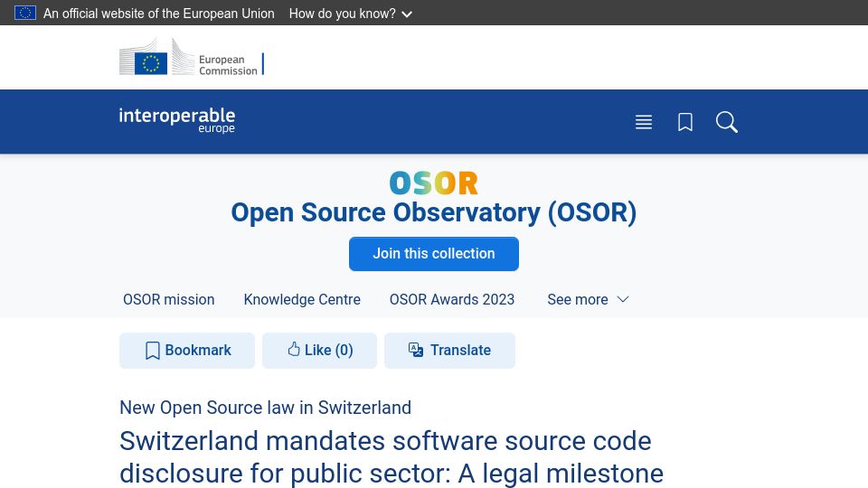The height and width of the screenshot is (488, 868).
Task: Click the Switzerland mandates software headline
Action: [x=392, y=457]
